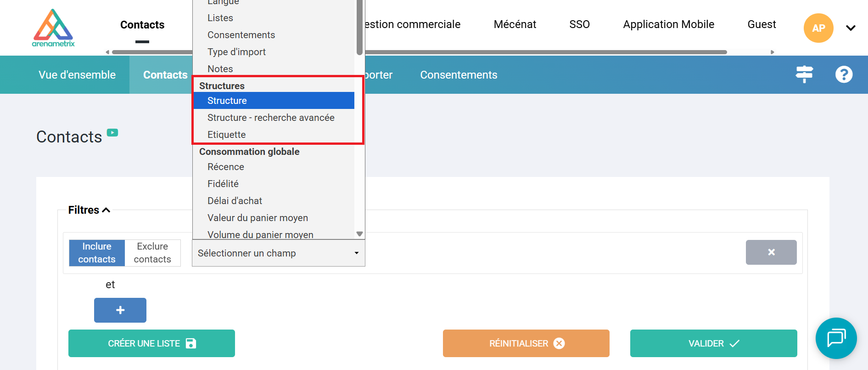The image size is (868, 370).
Task: Expand the user account menu chevron
Action: (851, 28)
